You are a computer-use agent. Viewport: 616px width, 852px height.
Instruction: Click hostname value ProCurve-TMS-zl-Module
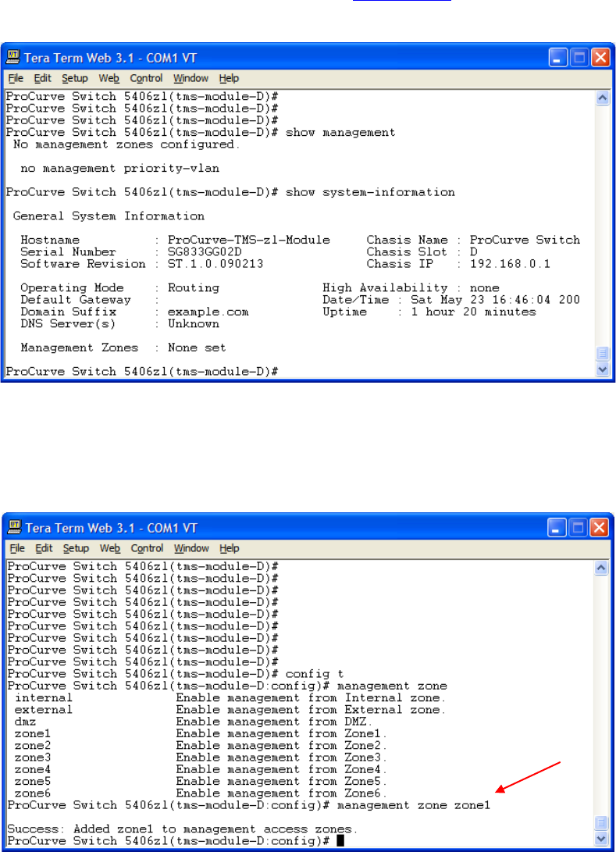coord(249,241)
